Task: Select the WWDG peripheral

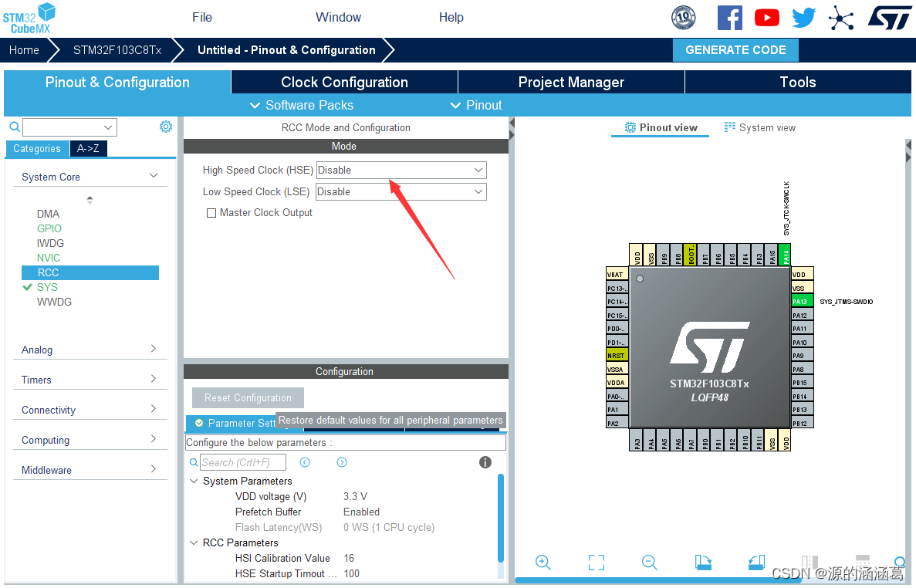Action: 54,302
